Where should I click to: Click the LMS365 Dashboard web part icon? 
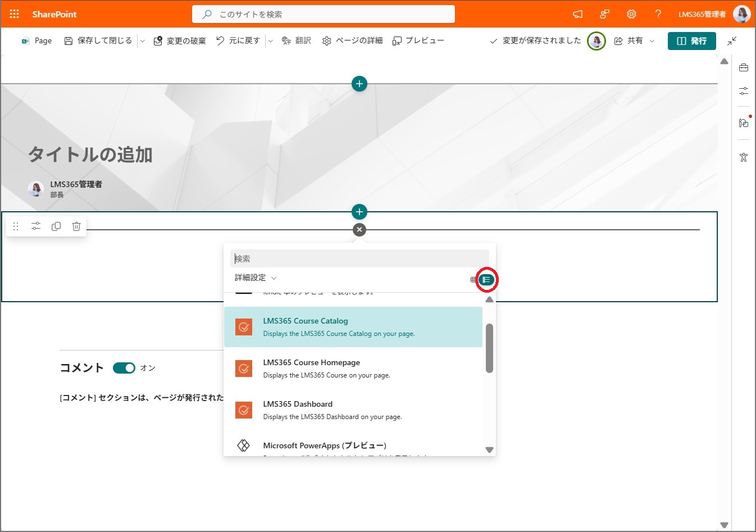pos(244,410)
